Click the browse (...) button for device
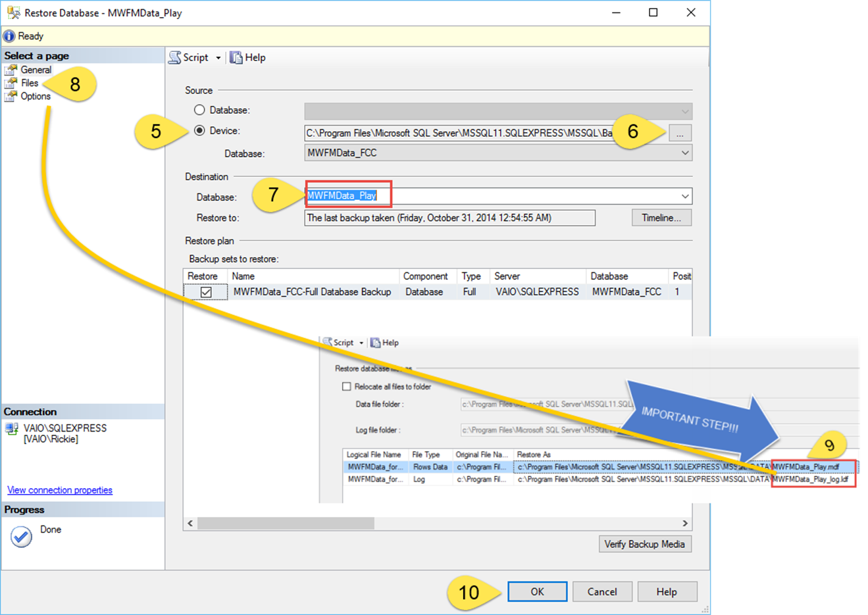This screenshot has height=615, width=868. coord(680,133)
